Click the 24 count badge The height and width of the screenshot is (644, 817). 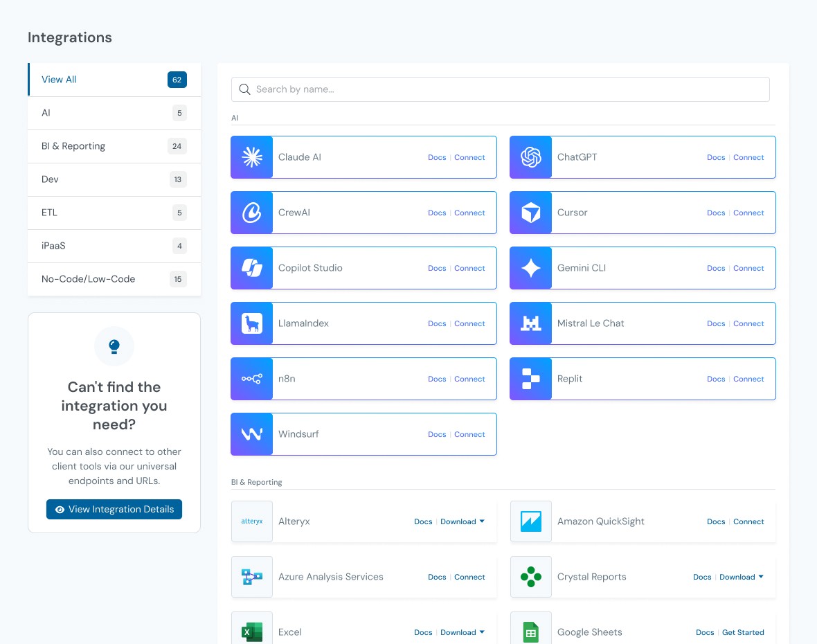(x=177, y=146)
